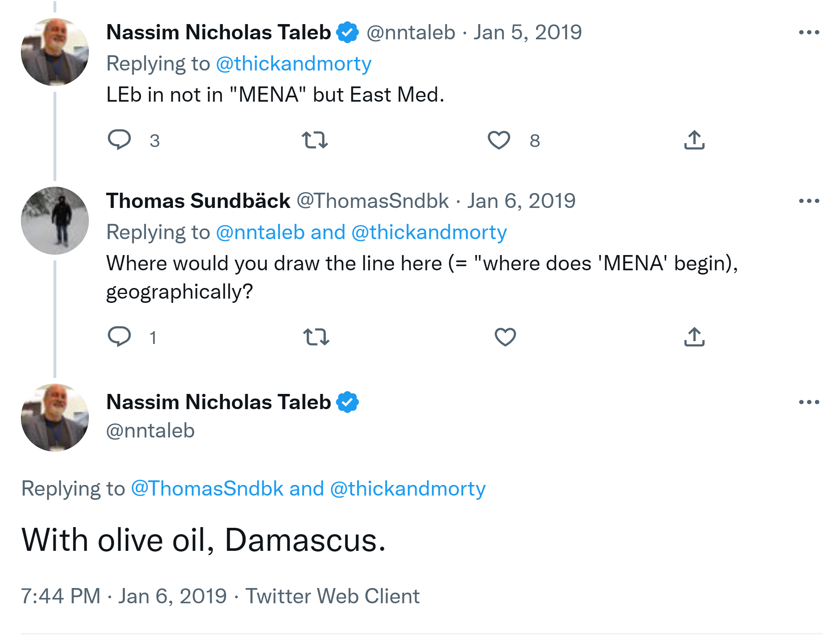Open @ThomasSndbk mention in main tweet
839x644 pixels.
[x=207, y=488]
